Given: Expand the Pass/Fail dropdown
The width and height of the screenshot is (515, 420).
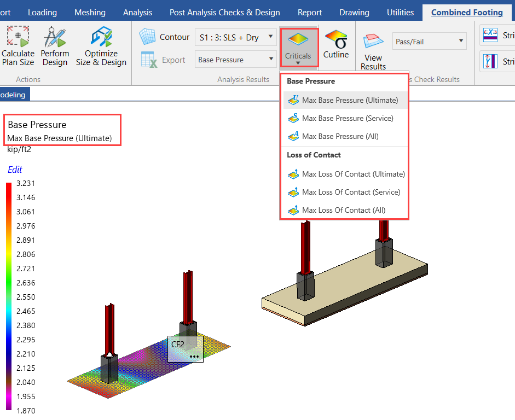Looking at the screenshot, I should (x=429, y=41).
